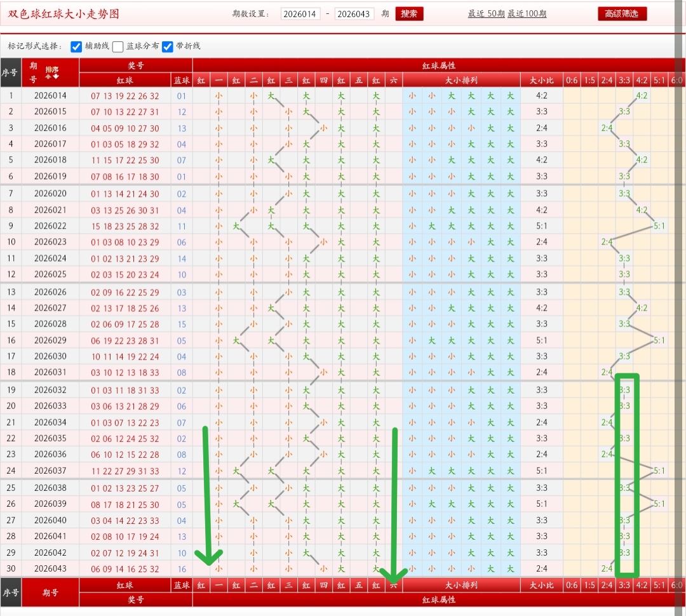Screen dimensions: 686x616
Task: Select the 4:2 ratio column header
Action: pos(642,80)
